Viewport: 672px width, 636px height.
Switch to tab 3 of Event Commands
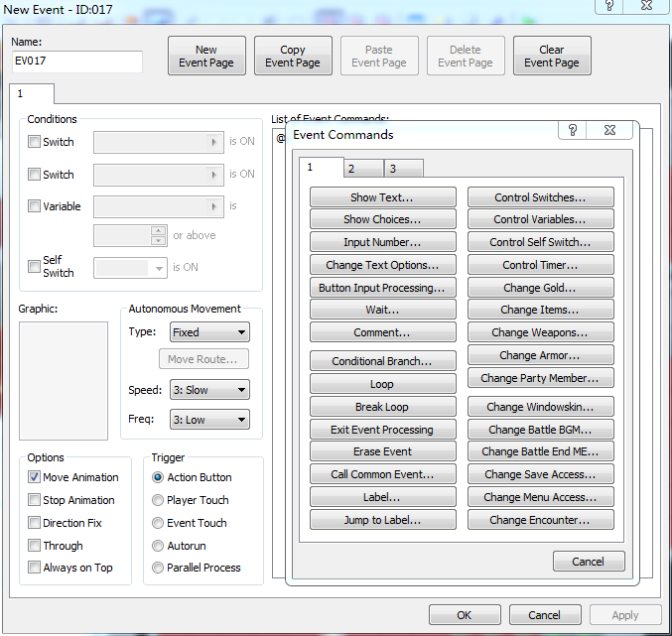(404, 169)
